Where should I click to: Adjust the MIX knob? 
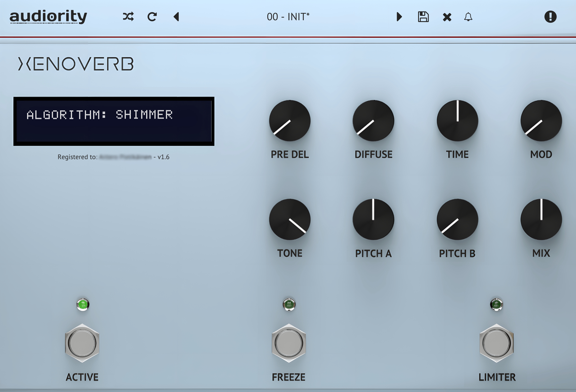click(x=541, y=219)
